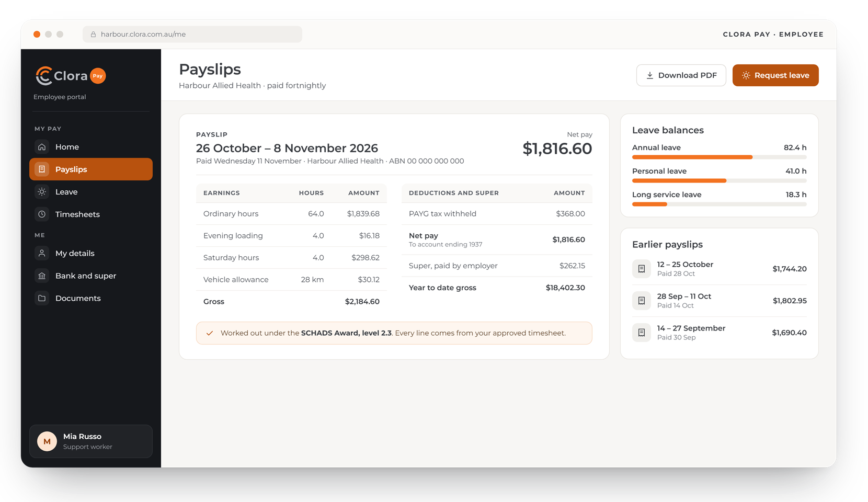
Task: Open the 12 – 25 October payslip
Action: click(719, 269)
